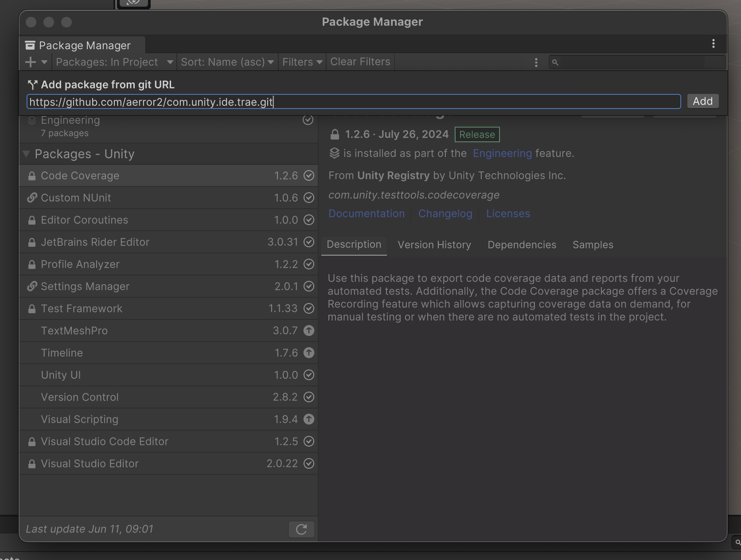Open the Sort: Name (asc) dropdown
Image resolution: width=741 pixels, height=560 pixels.
point(227,62)
